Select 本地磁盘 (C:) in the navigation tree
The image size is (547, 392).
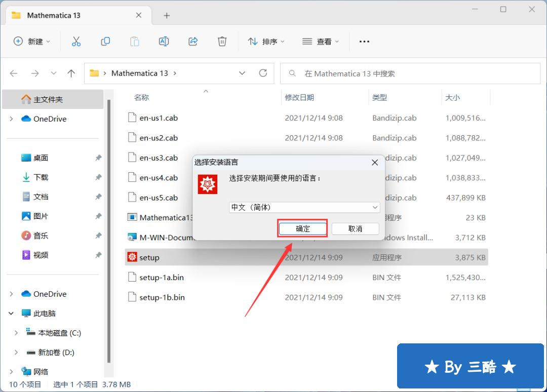[x=59, y=333]
